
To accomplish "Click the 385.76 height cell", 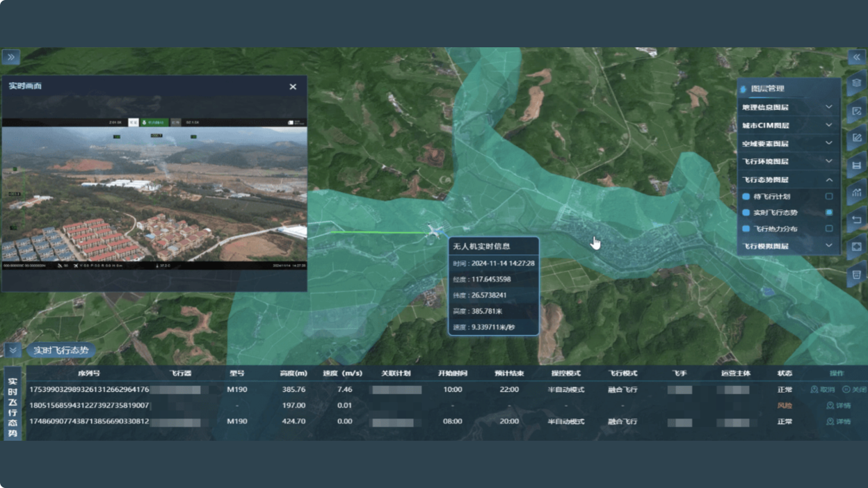I will (x=293, y=390).
